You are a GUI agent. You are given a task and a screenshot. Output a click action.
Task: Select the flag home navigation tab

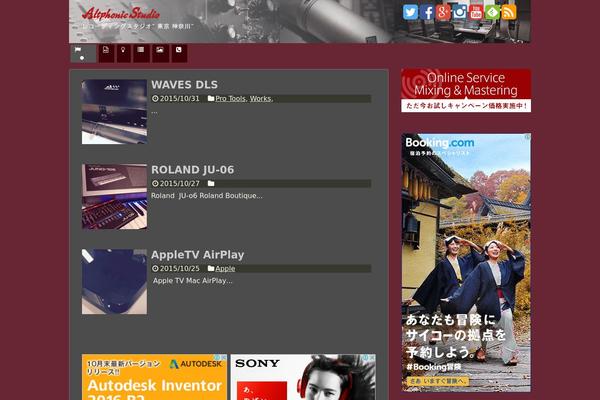pyautogui.click(x=83, y=53)
